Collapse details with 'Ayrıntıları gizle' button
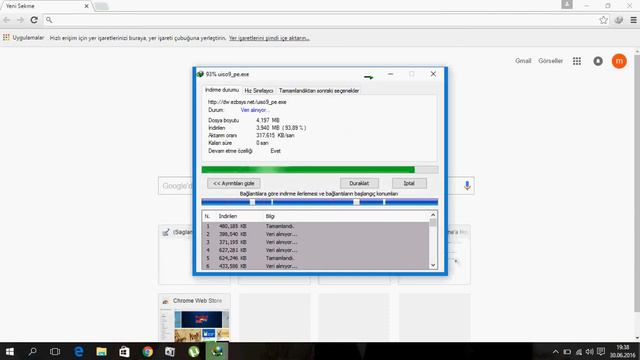Image resolution: width=640 pixels, height=360 pixels. (x=233, y=183)
